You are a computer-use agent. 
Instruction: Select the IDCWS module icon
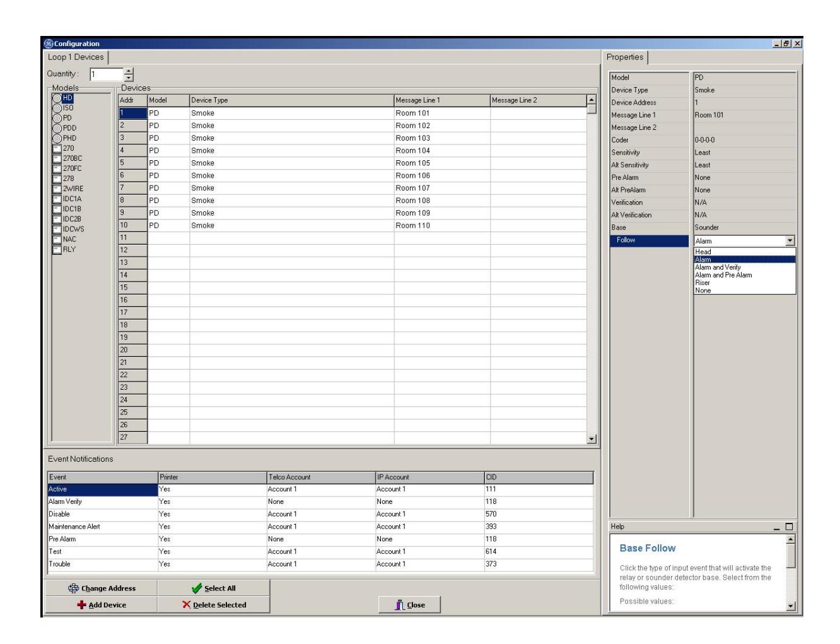point(57,229)
